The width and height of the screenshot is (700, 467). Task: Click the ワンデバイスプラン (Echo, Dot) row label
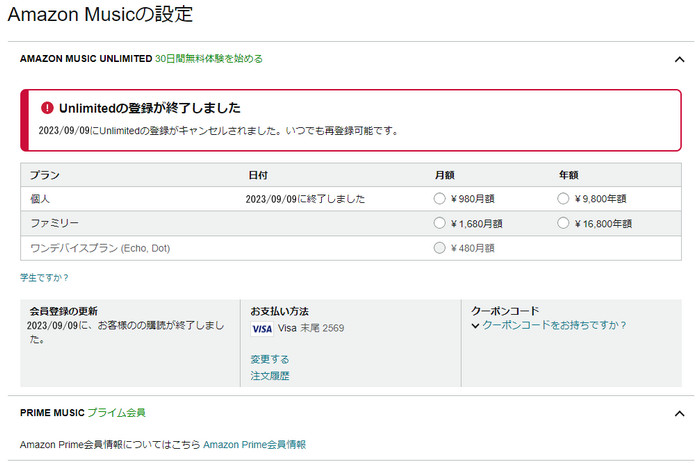pyautogui.click(x=100, y=248)
